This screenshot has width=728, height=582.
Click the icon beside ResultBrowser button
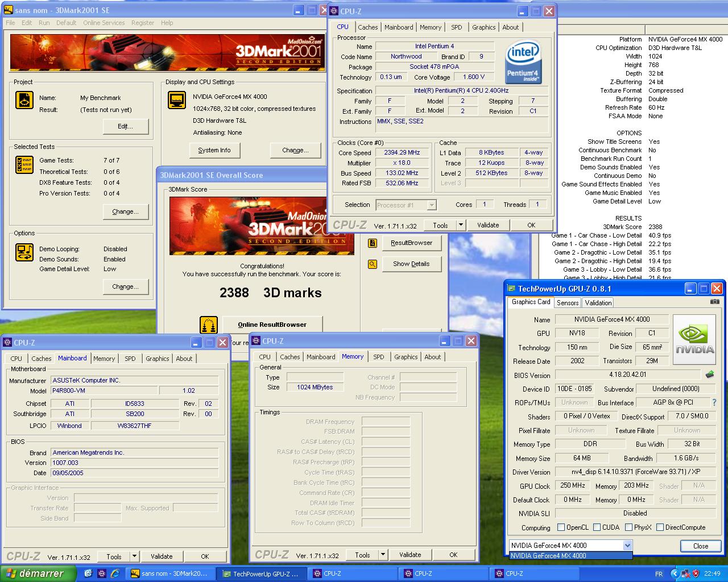point(373,243)
